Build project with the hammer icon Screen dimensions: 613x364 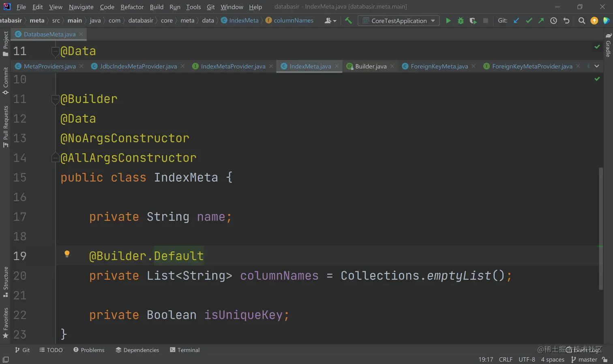click(348, 20)
